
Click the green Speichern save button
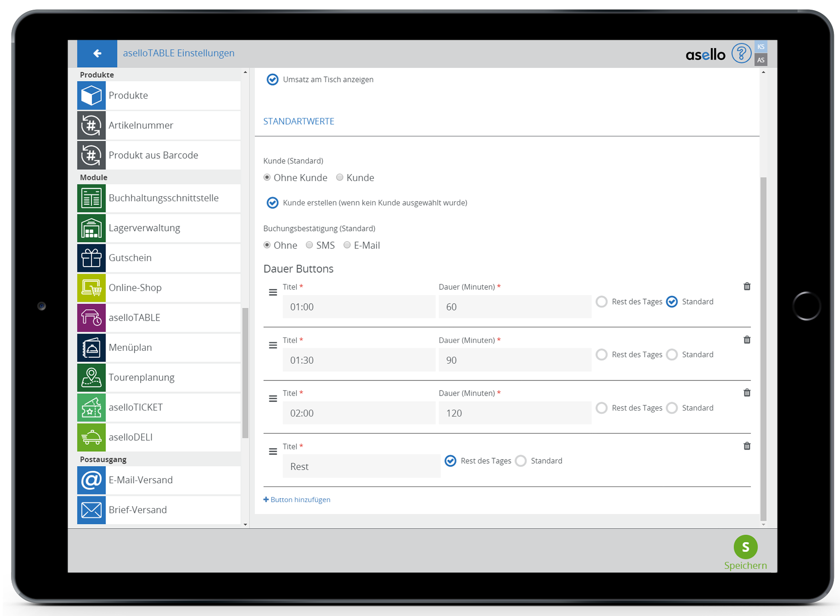pos(745,548)
